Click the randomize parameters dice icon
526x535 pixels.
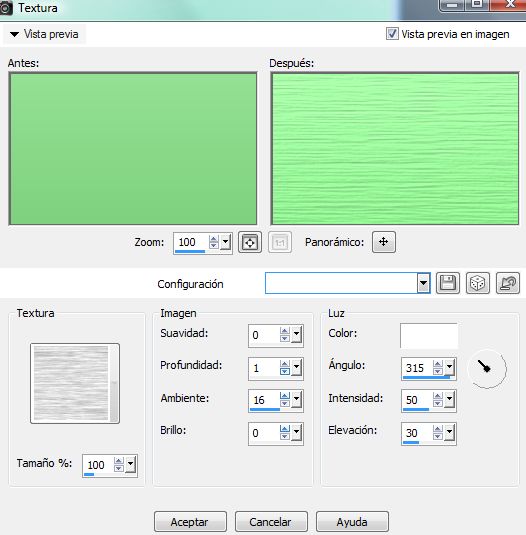click(478, 283)
